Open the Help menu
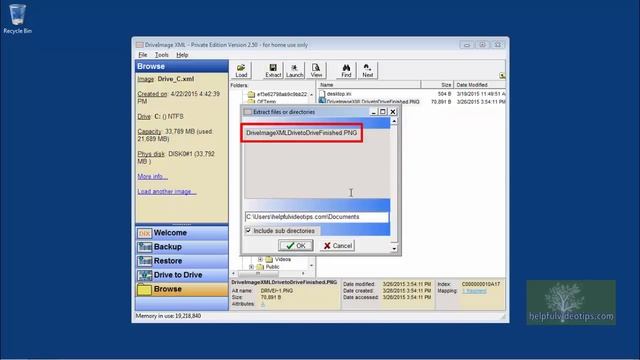This screenshot has height=360, width=640. click(182, 55)
